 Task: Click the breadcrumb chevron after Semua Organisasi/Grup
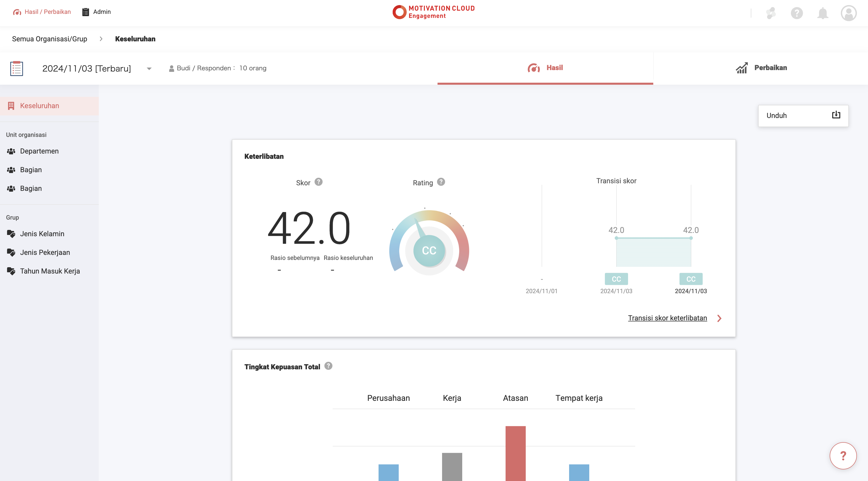coord(101,39)
